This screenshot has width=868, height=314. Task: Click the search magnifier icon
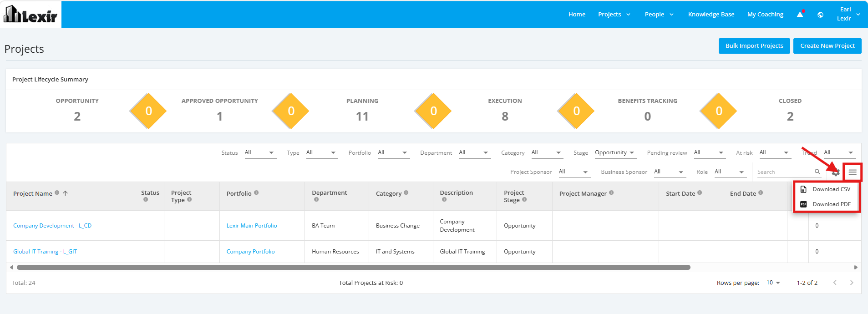tap(817, 172)
